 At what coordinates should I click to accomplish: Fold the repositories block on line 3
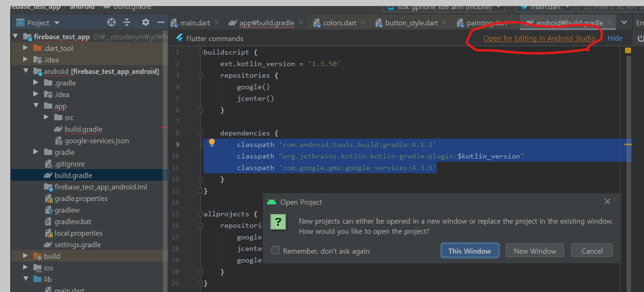[200, 75]
